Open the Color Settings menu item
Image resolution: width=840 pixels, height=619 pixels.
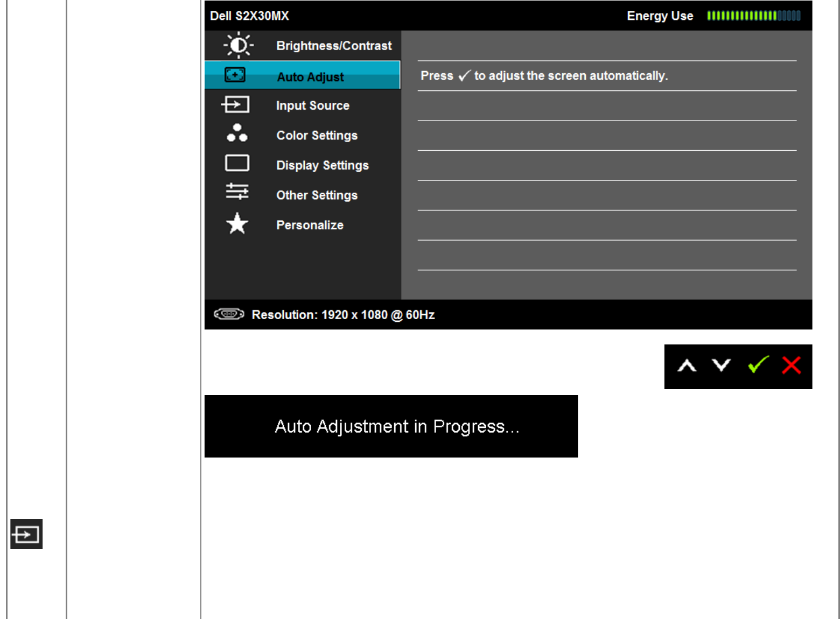click(303, 135)
